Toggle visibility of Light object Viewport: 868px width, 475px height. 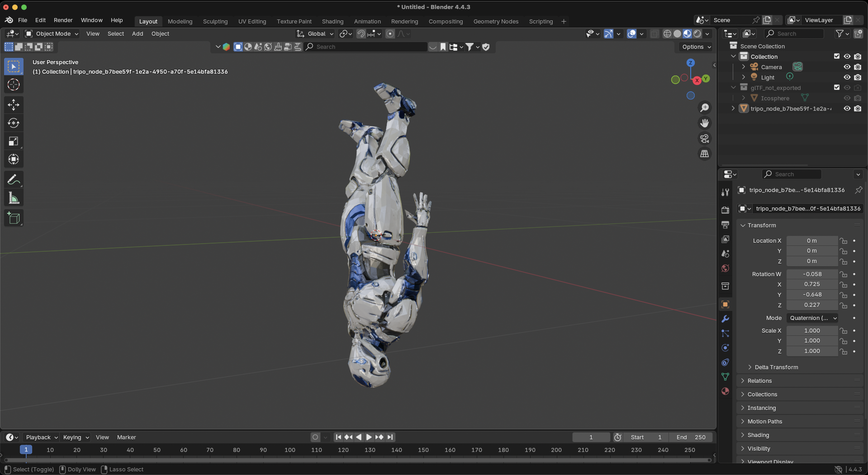[x=847, y=77]
